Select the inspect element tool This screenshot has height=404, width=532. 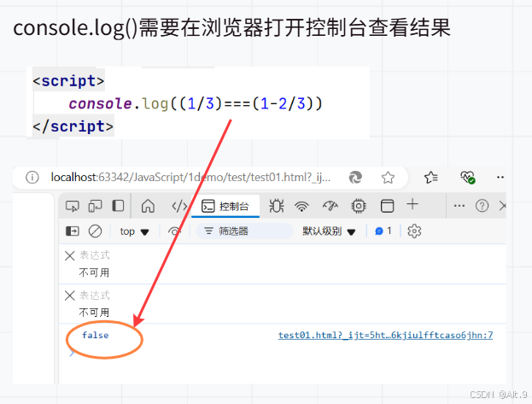[x=73, y=206]
